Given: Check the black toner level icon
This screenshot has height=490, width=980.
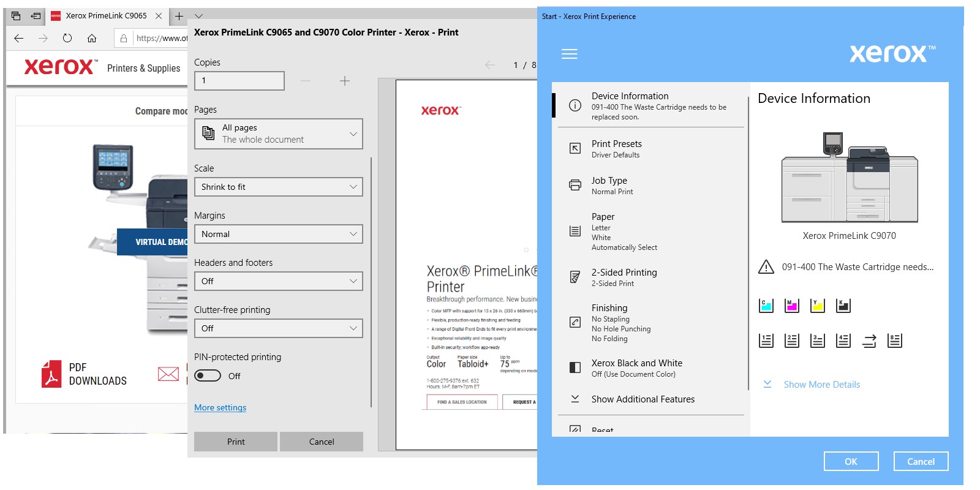Looking at the screenshot, I should pos(843,306).
